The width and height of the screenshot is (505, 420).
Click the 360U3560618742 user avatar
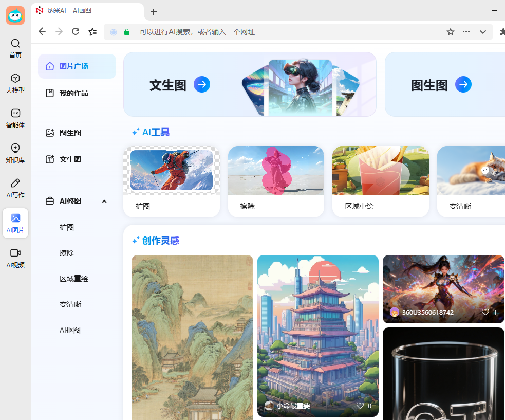(x=395, y=312)
